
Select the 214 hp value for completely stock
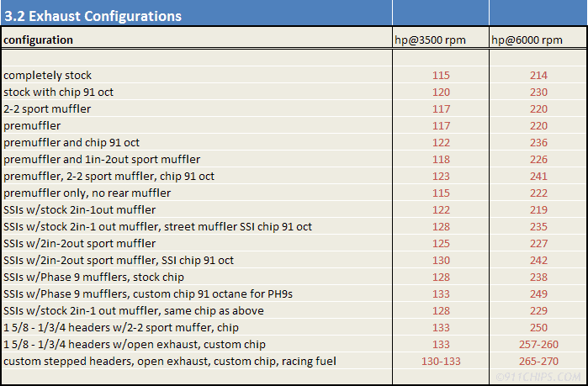pyautogui.click(x=538, y=75)
